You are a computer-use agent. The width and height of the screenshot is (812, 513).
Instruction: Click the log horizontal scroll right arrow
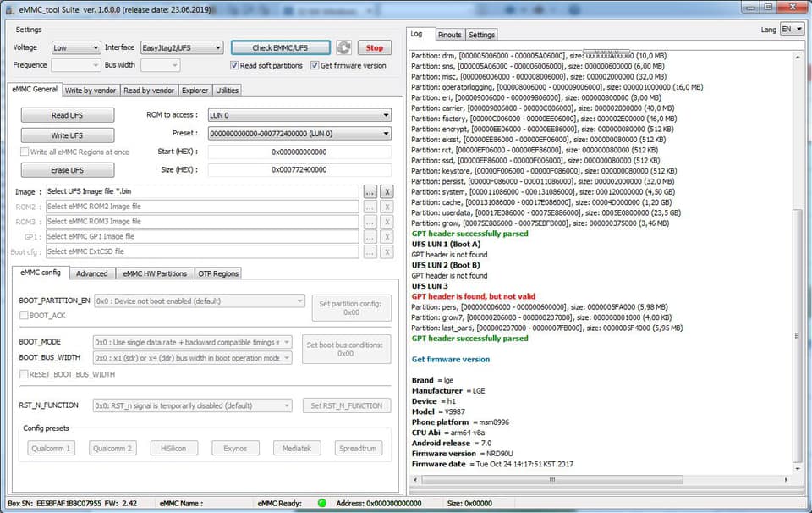pos(786,480)
